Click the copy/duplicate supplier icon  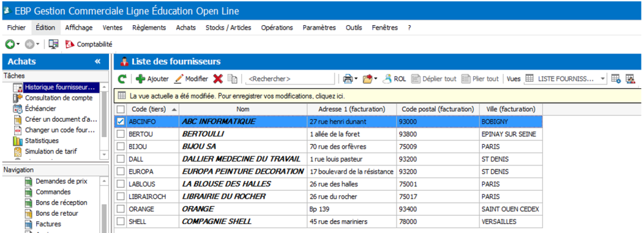point(233,79)
